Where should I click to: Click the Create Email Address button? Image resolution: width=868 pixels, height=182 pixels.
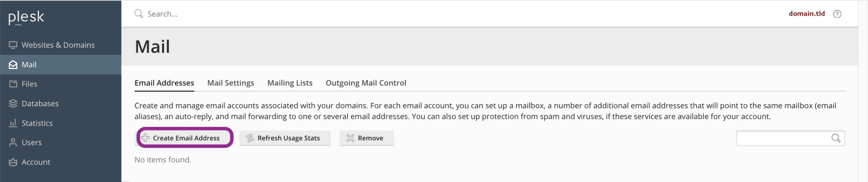[185, 138]
